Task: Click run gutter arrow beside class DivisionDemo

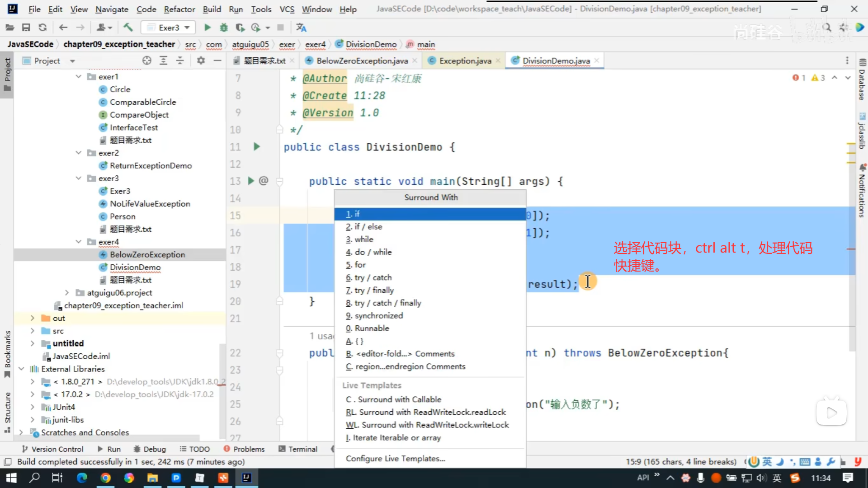Action: (256, 146)
